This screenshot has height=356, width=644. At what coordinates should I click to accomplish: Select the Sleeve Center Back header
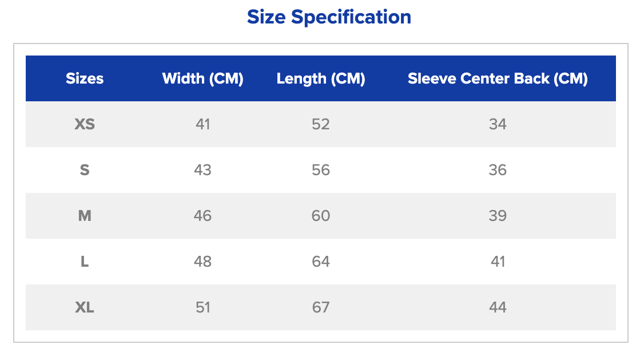click(498, 78)
